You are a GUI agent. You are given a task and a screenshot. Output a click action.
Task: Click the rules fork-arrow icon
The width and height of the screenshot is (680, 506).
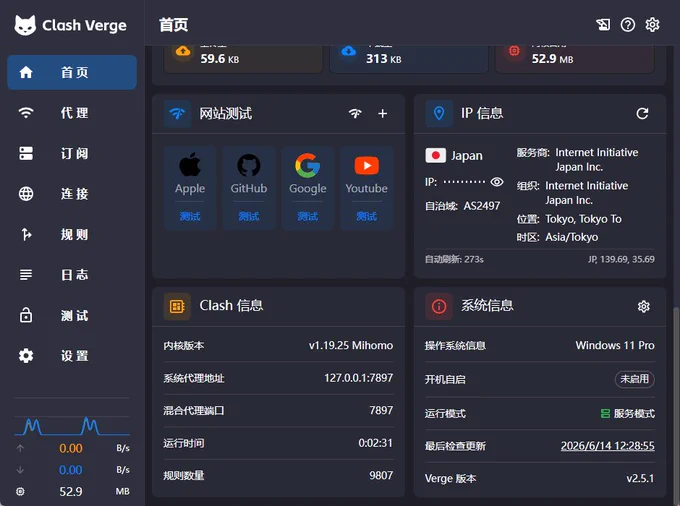click(26, 235)
